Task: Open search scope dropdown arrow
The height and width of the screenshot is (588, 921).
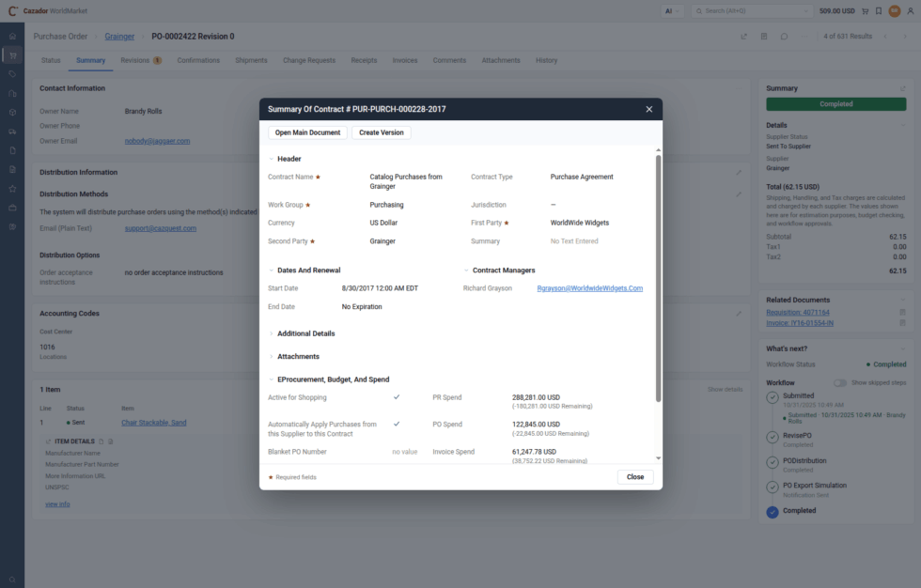Action: 806,11
